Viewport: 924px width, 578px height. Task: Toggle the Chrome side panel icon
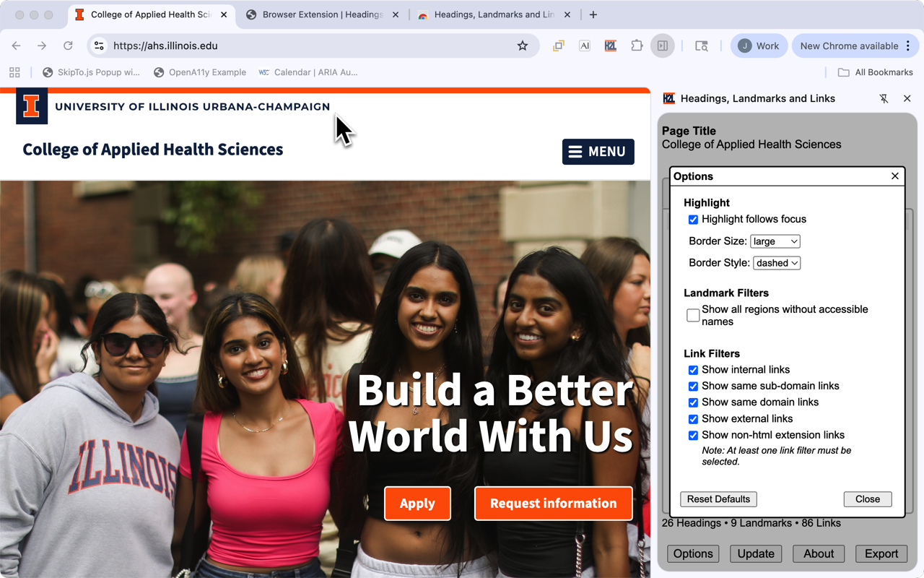tap(662, 46)
